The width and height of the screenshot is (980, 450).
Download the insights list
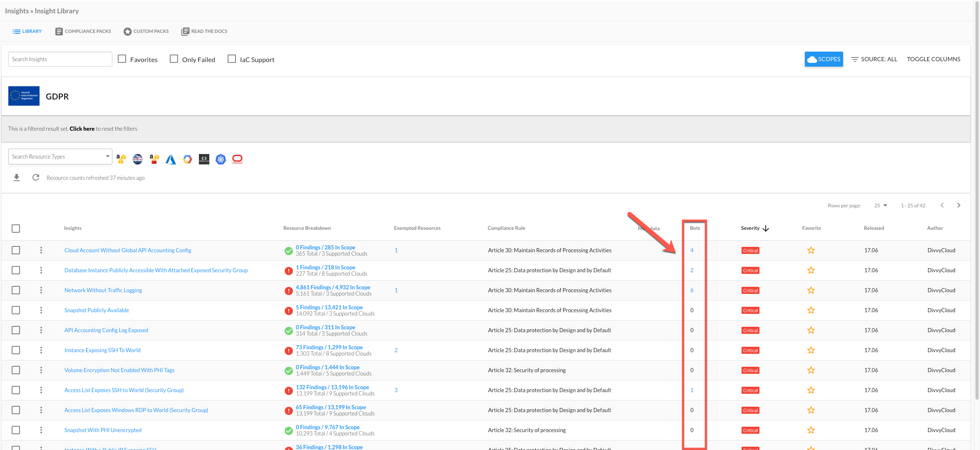17,178
